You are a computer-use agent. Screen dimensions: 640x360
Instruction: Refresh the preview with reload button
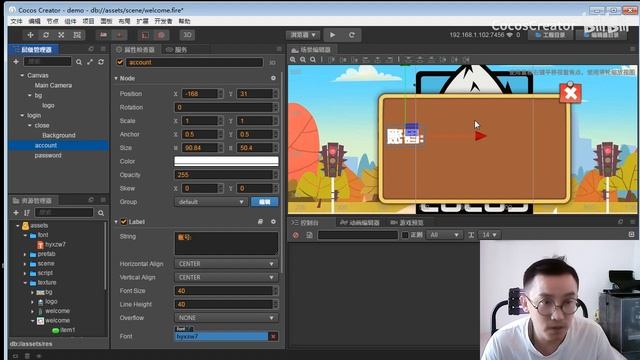pyautogui.click(x=351, y=35)
